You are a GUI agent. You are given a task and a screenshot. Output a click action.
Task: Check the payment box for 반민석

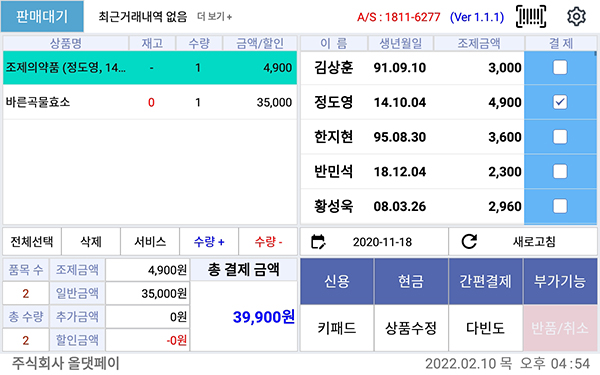click(560, 171)
